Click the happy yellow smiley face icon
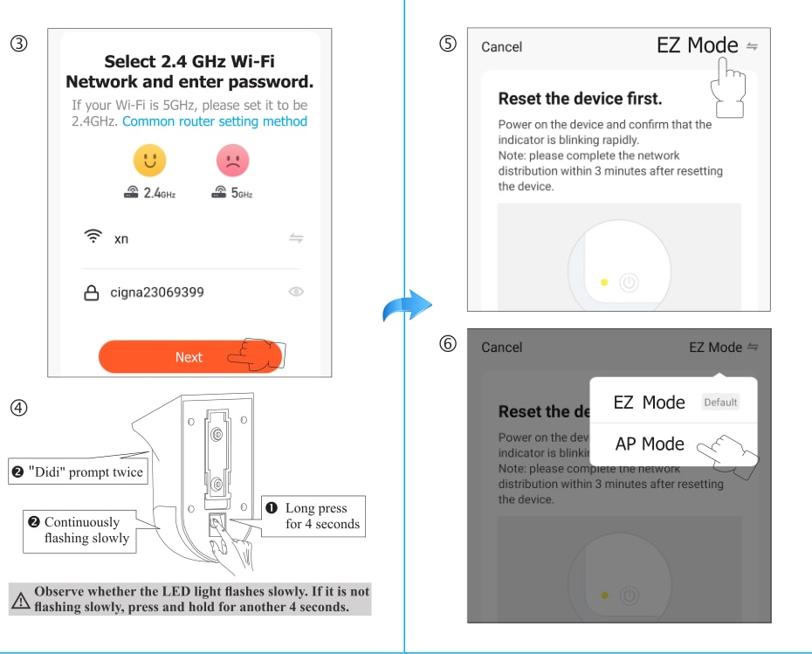 click(149, 161)
